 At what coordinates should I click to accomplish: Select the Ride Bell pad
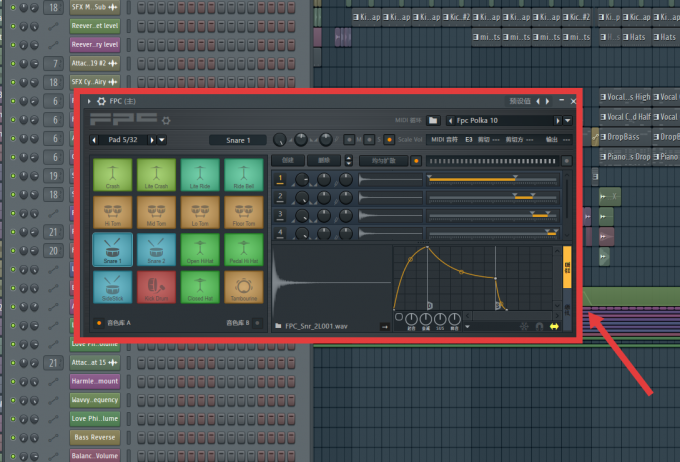244,174
